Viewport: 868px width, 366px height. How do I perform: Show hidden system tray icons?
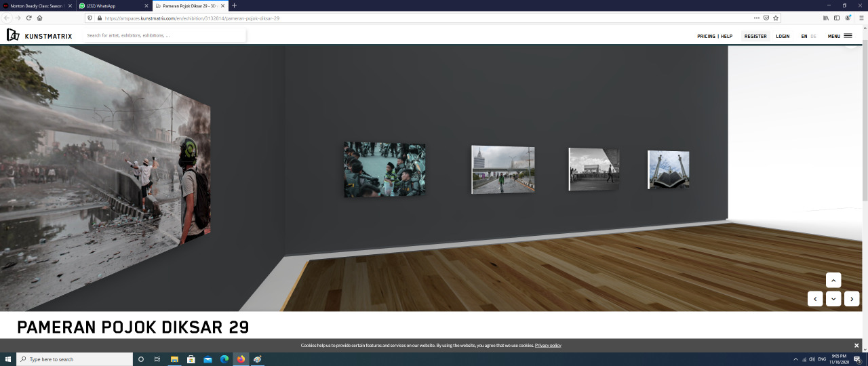pos(795,359)
